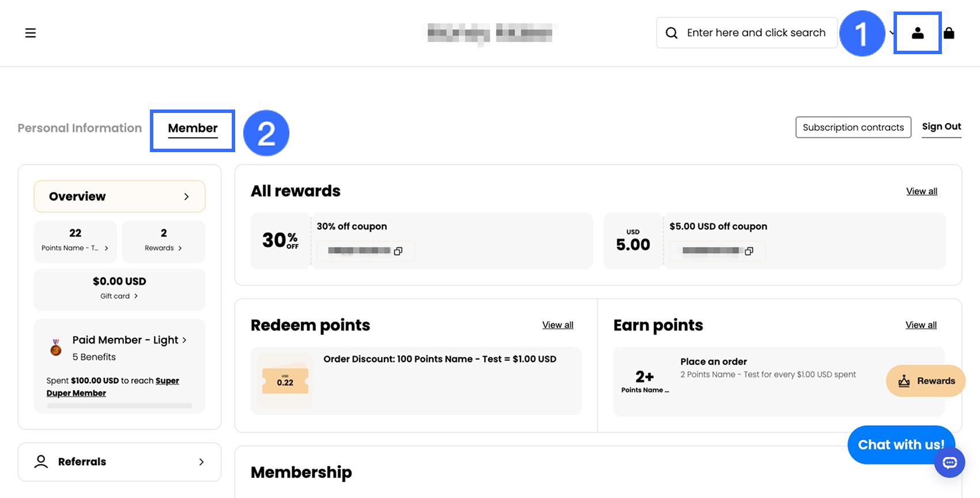Click the Subscription contracts button
980x498 pixels.
coord(853,127)
